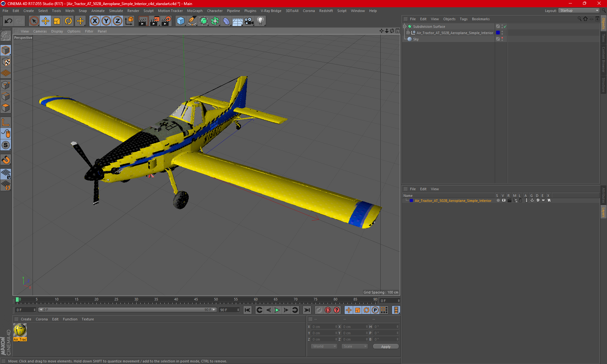Click the Air_Tractor layer blue color swatch
This screenshot has height=364, width=607.
click(411, 201)
